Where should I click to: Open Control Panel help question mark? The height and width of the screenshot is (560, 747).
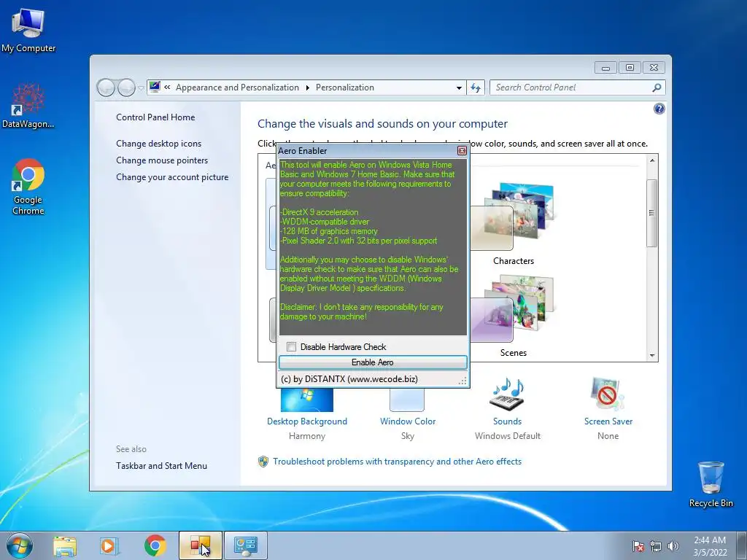pos(659,109)
